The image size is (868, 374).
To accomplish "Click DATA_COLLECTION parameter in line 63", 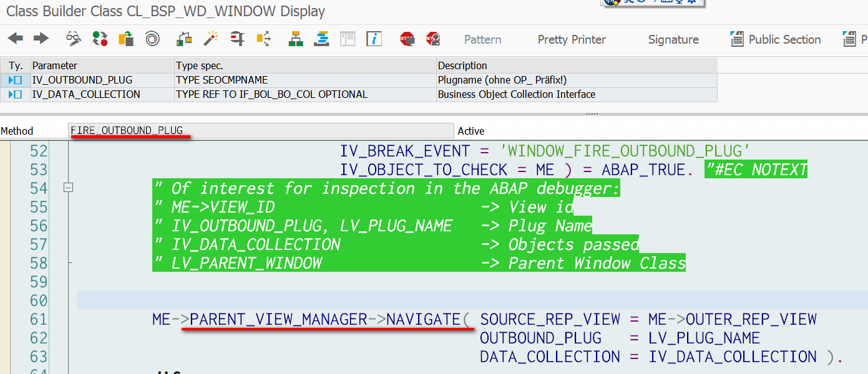I will click(550, 357).
